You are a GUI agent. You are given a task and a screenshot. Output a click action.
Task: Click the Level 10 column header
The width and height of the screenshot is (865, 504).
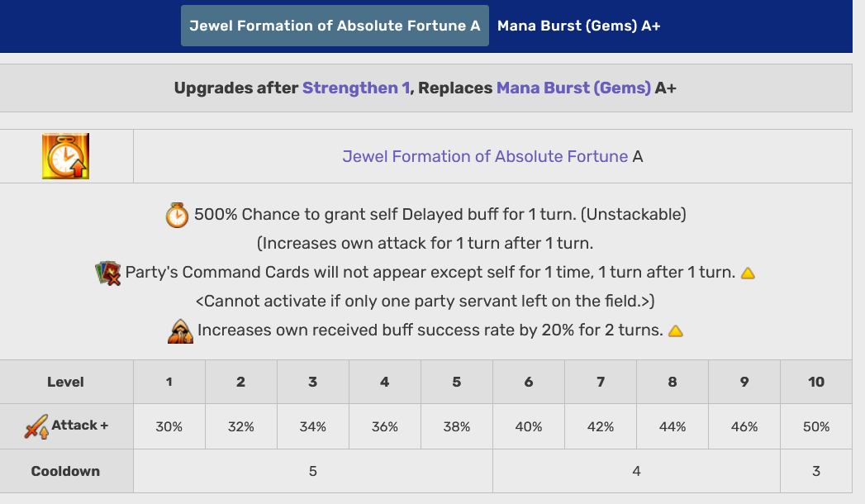tap(815, 382)
